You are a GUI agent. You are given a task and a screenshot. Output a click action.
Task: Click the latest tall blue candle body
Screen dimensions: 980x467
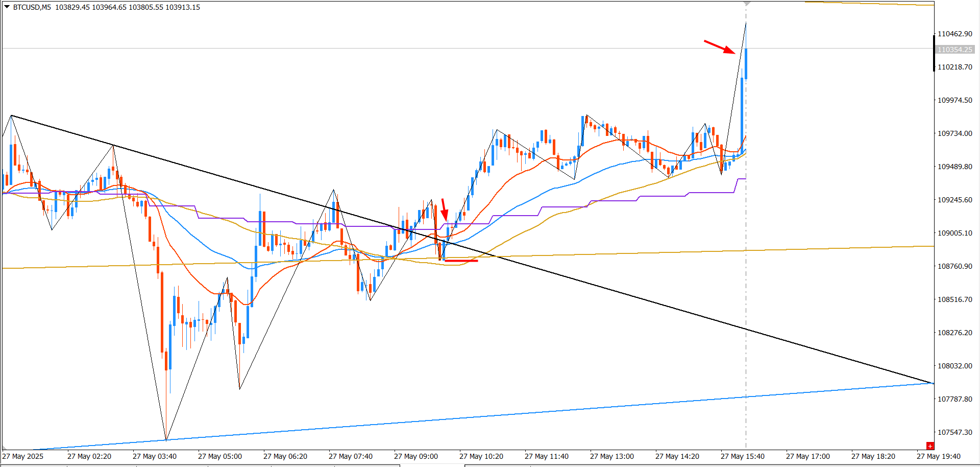pos(746,64)
